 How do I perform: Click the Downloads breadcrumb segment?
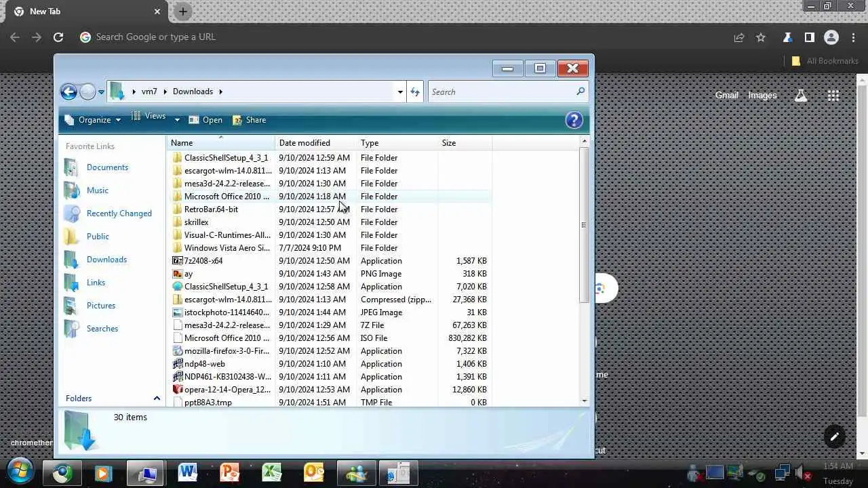193,91
